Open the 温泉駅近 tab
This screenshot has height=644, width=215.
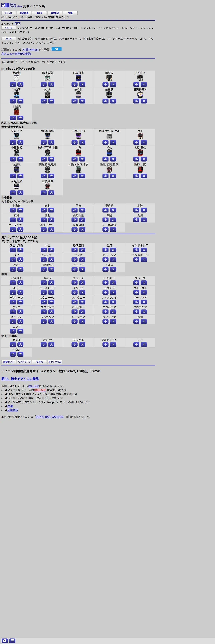(x=55, y=13)
